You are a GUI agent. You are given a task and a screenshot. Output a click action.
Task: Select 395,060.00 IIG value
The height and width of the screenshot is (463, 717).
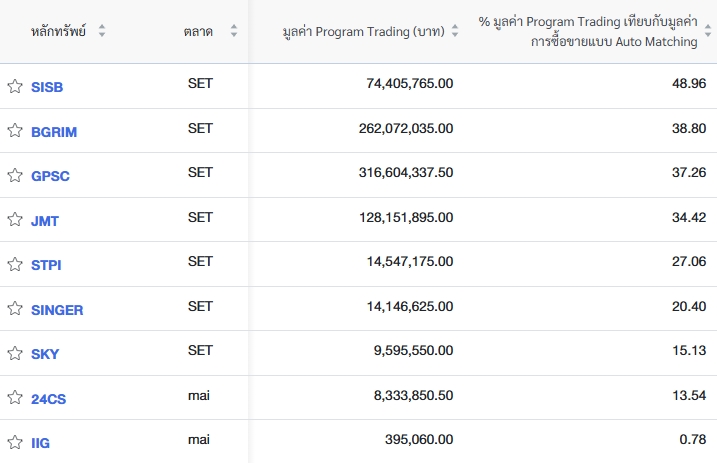419,440
